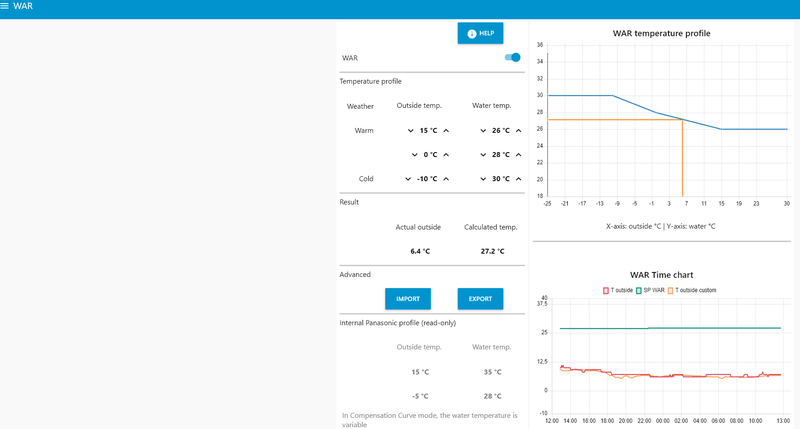Select the 28 °C editable water value
800x429 pixels.
501,155
